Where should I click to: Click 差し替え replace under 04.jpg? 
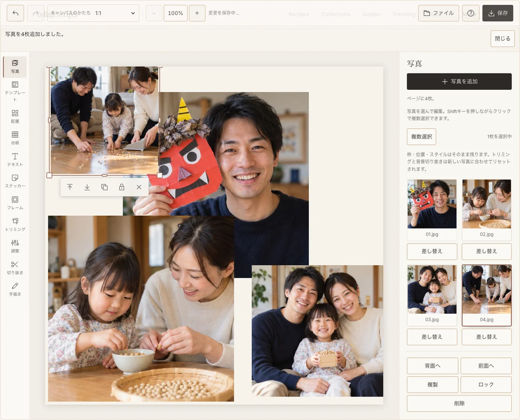tap(487, 337)
